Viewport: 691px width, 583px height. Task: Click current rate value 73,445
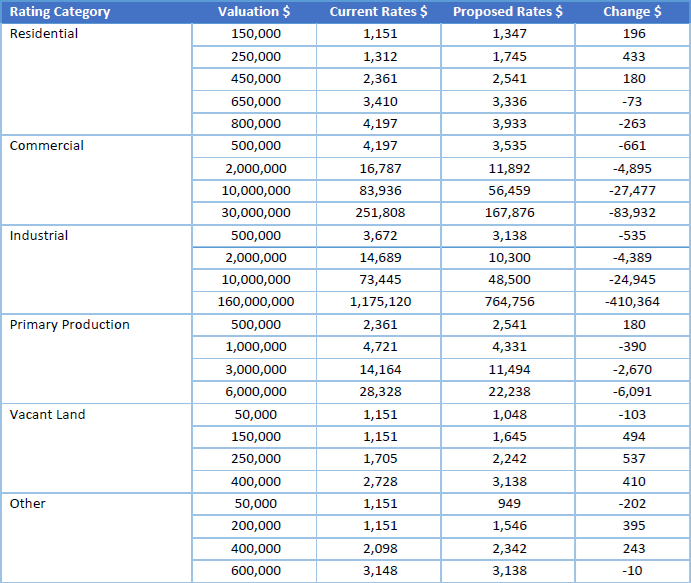(x=380, y=280)
